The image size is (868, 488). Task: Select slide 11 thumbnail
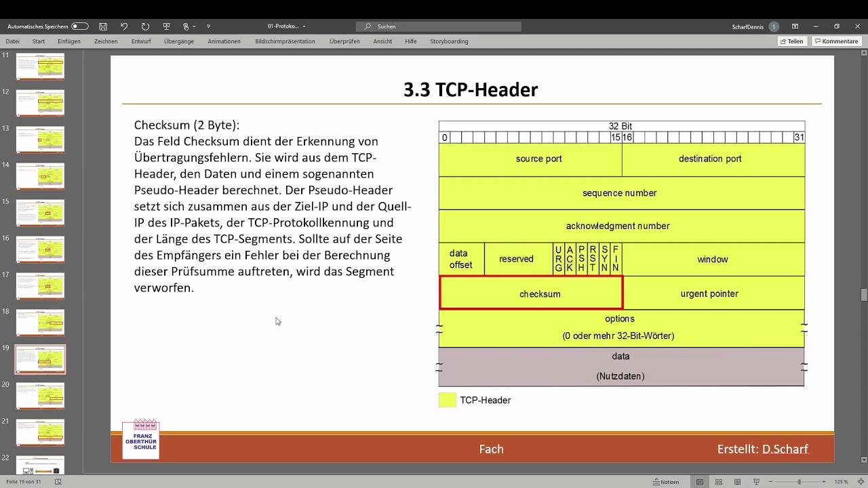(x=40, y=65)
